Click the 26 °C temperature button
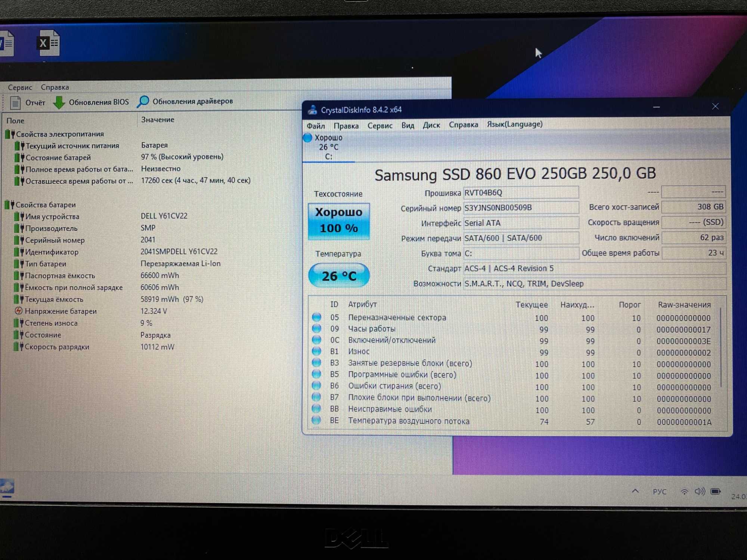Image resolution: width=747 pixels, height=560 pixels. tap(339, 276)
